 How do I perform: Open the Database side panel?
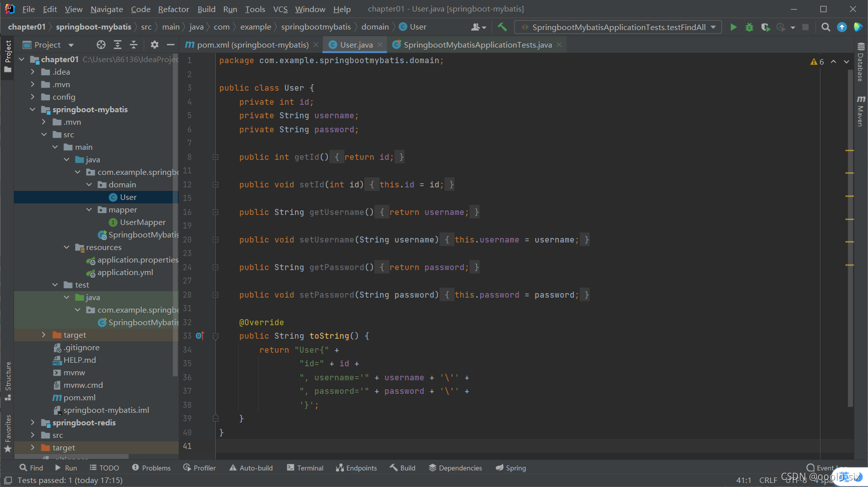[861, 62]
